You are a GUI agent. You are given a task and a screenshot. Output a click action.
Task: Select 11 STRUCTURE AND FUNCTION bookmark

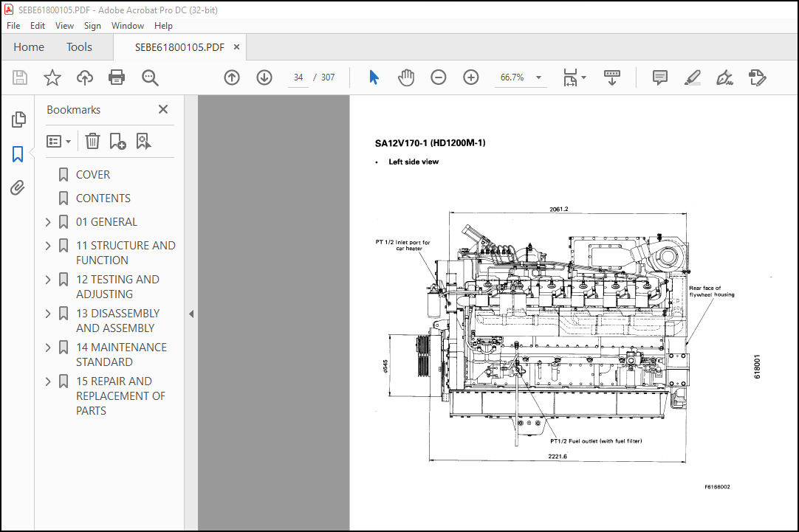pos(126,252)
